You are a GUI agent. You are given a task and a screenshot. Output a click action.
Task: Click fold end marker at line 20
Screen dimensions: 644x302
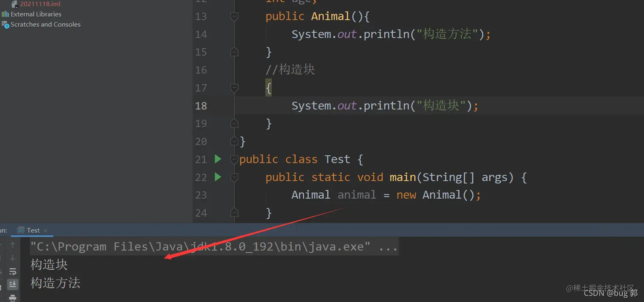click(234, 141)
